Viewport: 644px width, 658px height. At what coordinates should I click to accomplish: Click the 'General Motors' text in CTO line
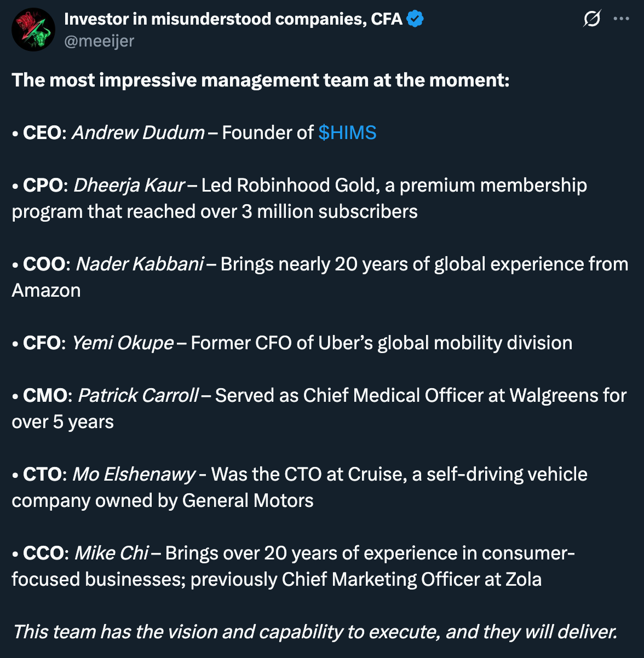[248, 500]
